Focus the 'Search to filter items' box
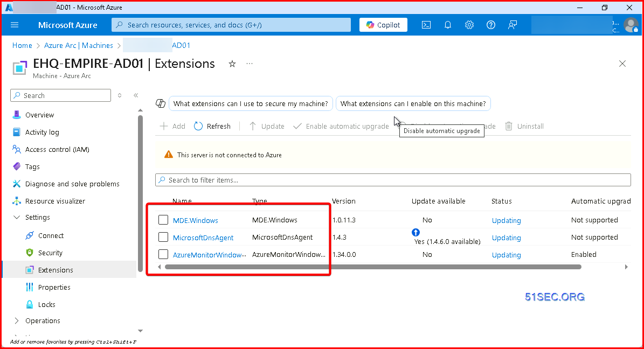The width and height of the screenshot is (644, 349). pos(393,180)
